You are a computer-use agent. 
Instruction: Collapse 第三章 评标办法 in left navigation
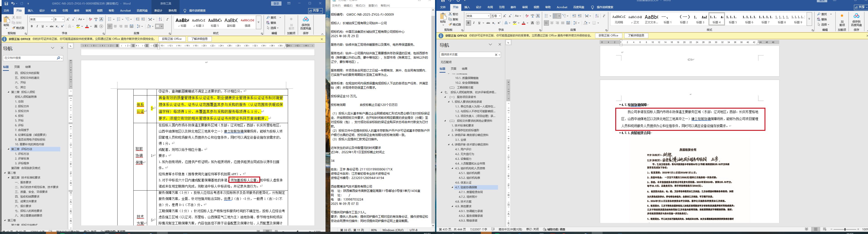pyautogui.click(x=8, y=149)
